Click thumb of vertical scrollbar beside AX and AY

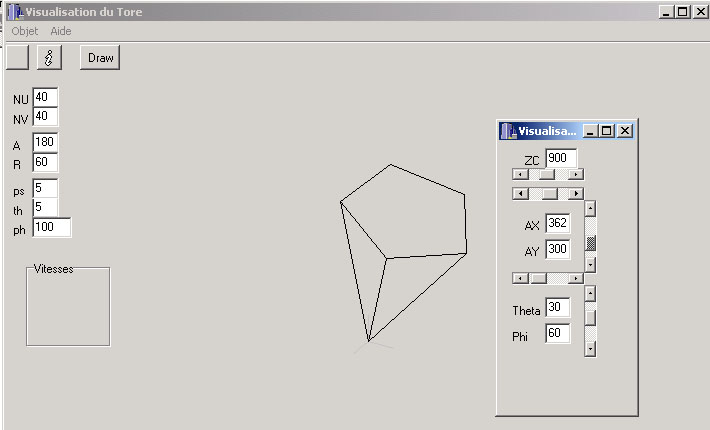point(590,243)
